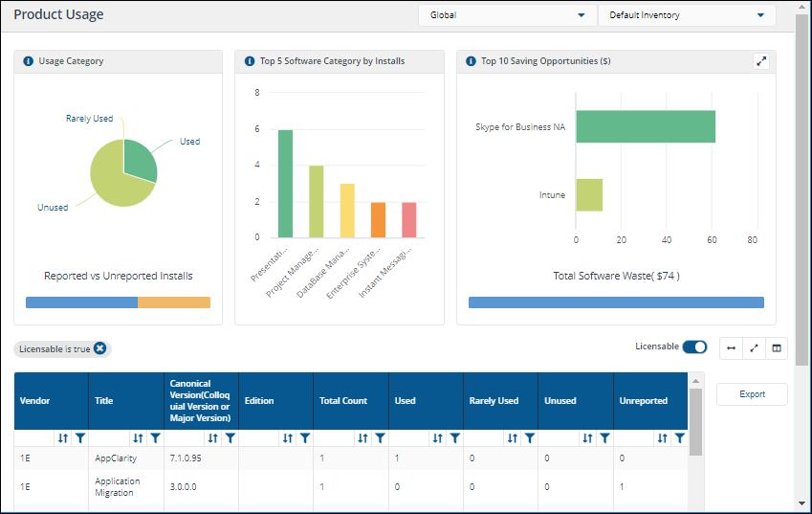Click the Vendor column filter icon
This screenshot has height=514, width=812.
[x=80, y=438]
